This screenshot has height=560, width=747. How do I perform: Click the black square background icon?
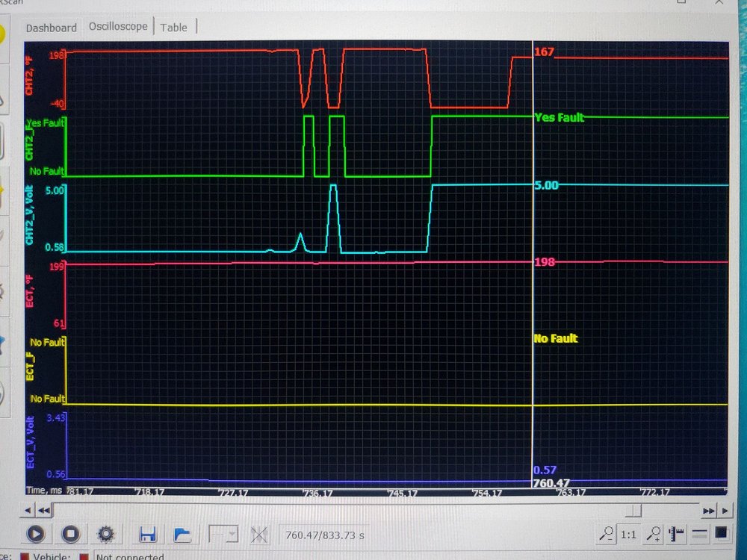(721, 533)
